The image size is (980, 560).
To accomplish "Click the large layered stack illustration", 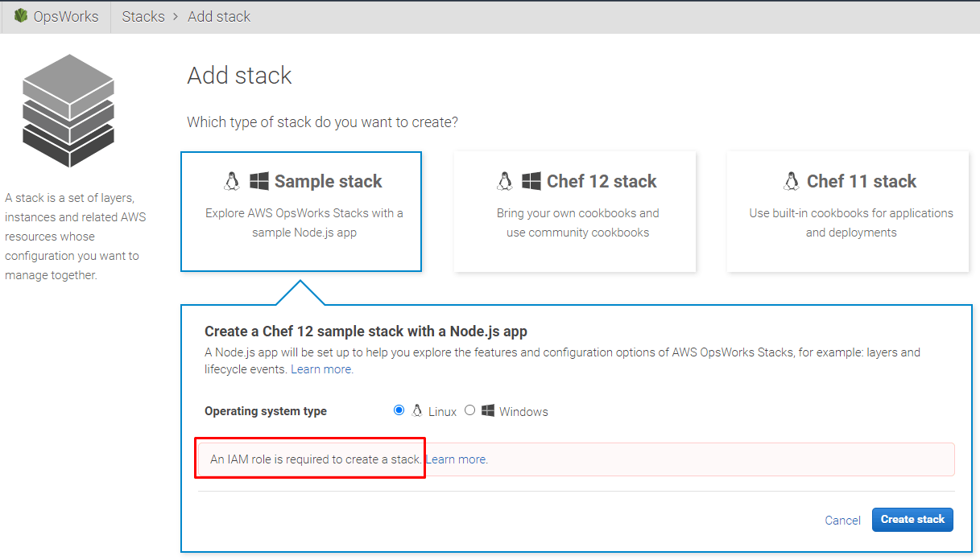I will tap(68, 110).
